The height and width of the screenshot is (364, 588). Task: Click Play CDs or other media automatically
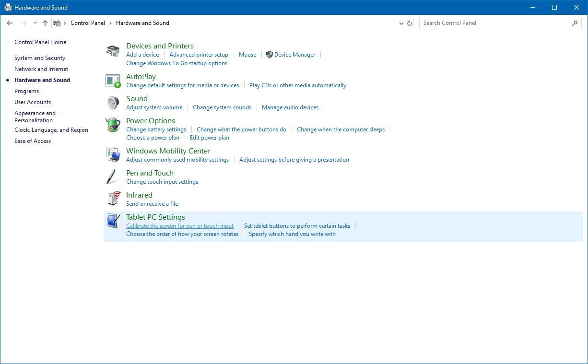[298, 85]
